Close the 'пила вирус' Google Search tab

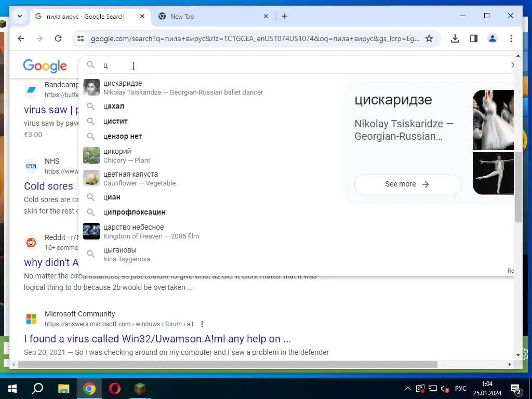click(x=142, y=16)
